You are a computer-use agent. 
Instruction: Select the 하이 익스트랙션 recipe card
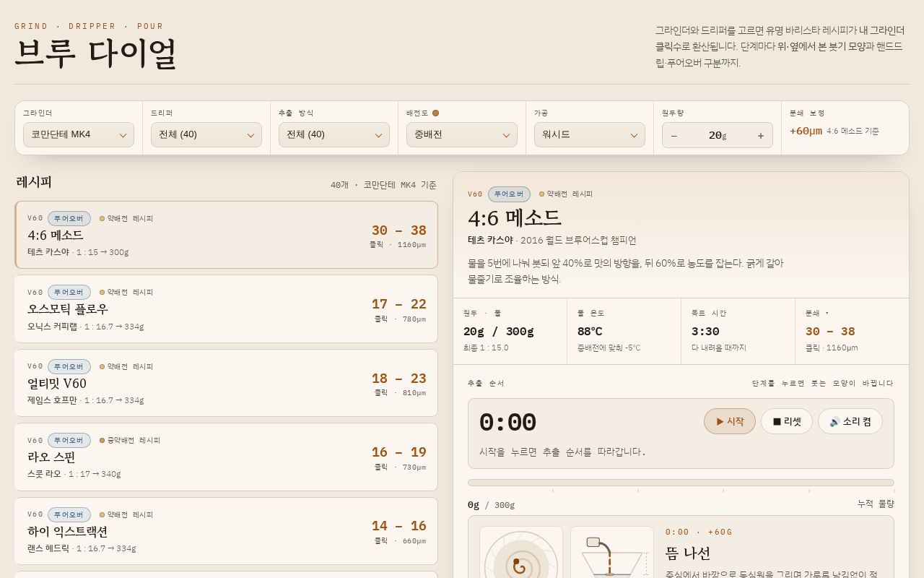point(226,531)
